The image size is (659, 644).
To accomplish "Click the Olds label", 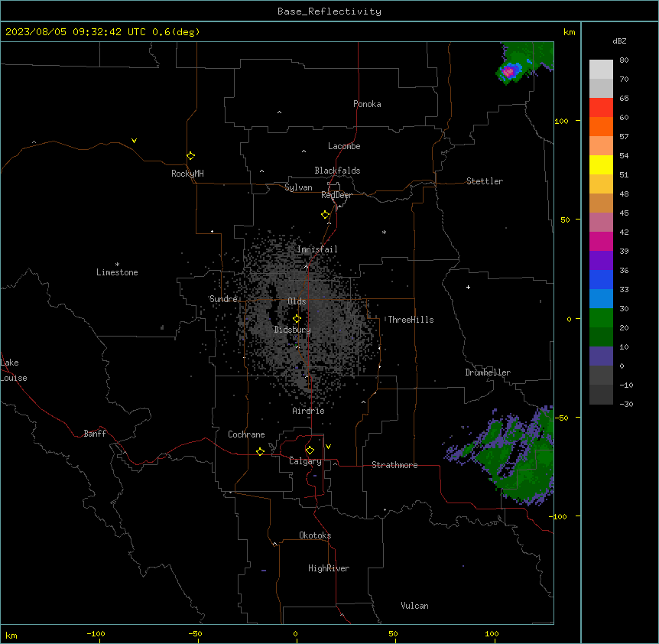I will (x=297, y=301).
